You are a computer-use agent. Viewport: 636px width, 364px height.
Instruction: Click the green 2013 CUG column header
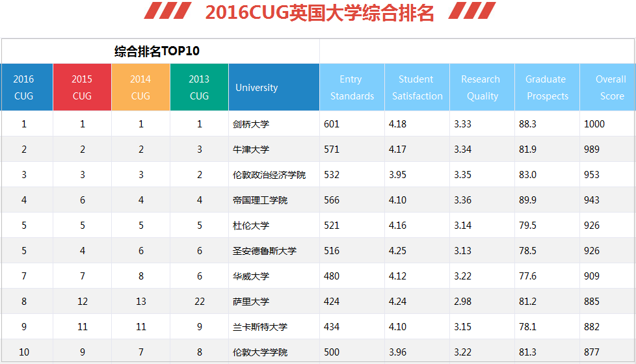click(199, 87)
